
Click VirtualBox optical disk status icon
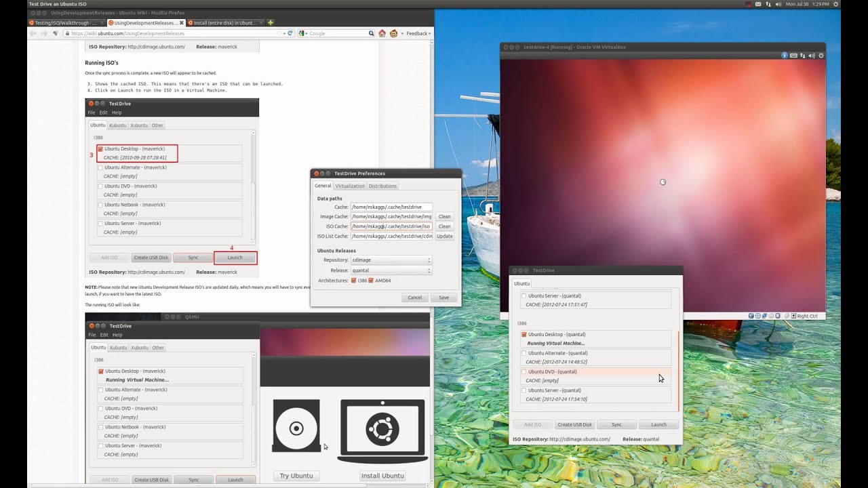[759, 316]
